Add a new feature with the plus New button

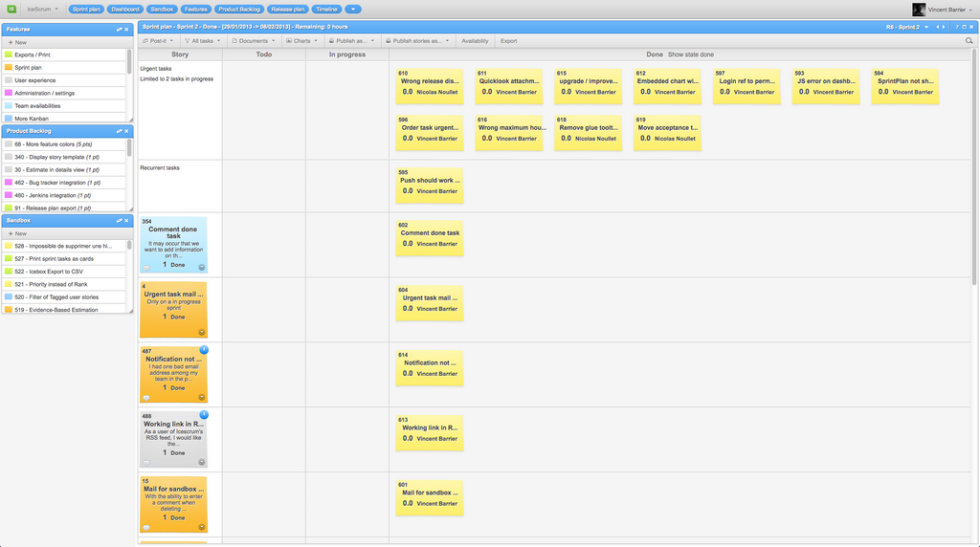point(17,42)
